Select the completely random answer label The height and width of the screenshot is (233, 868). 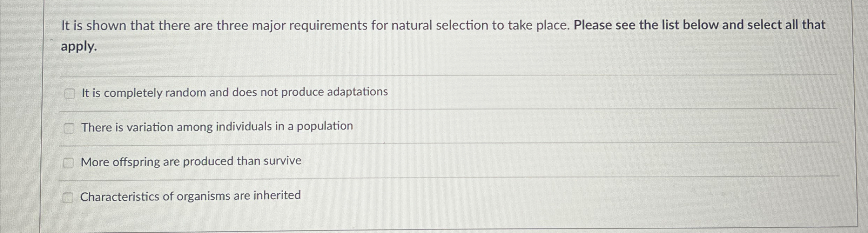[234, 92]
